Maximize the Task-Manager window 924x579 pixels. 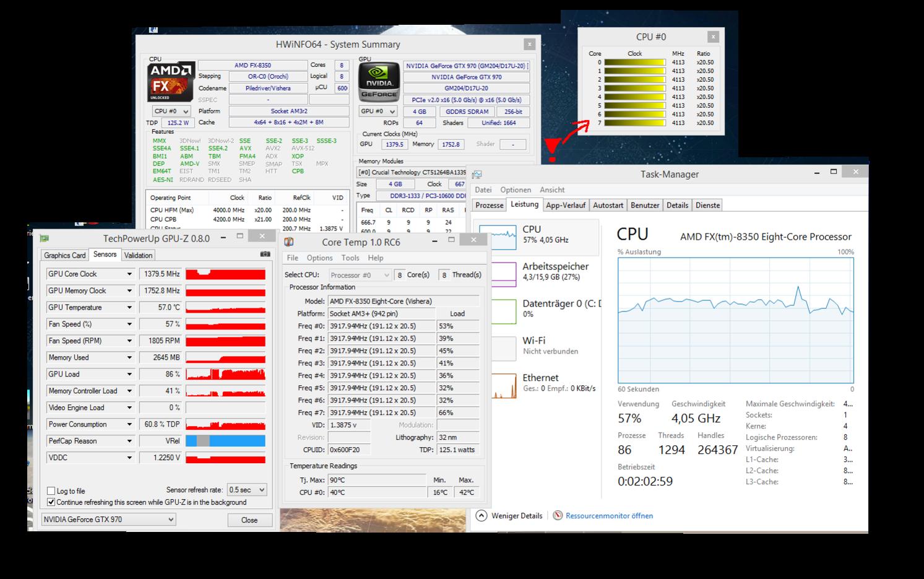click(834, 172)
